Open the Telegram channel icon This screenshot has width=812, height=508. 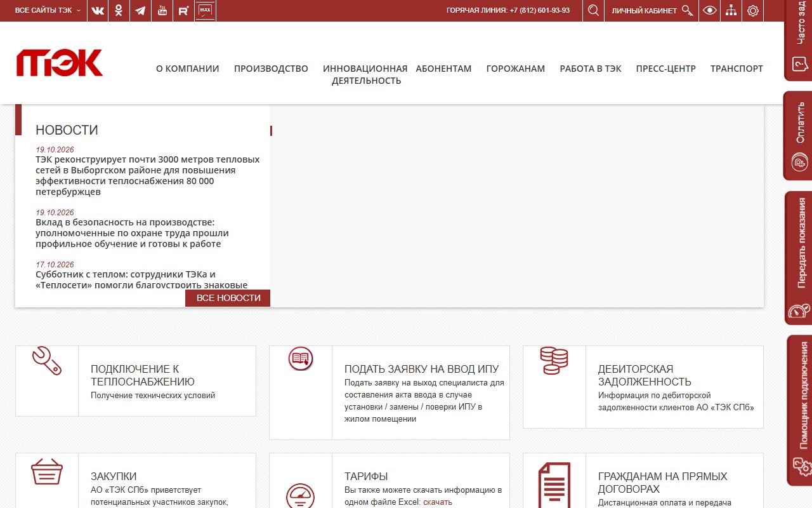coord(140,11)
